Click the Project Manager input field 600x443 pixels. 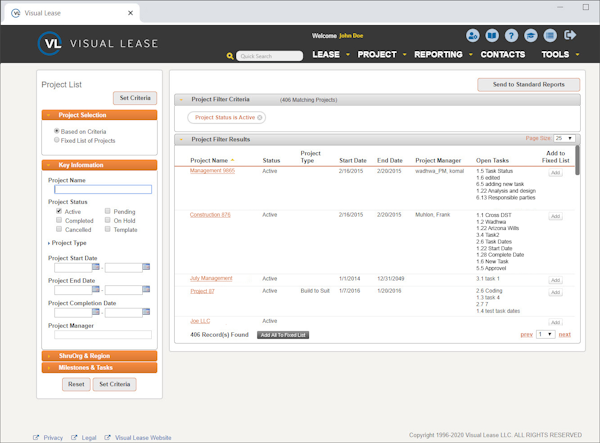coord(103,335)
